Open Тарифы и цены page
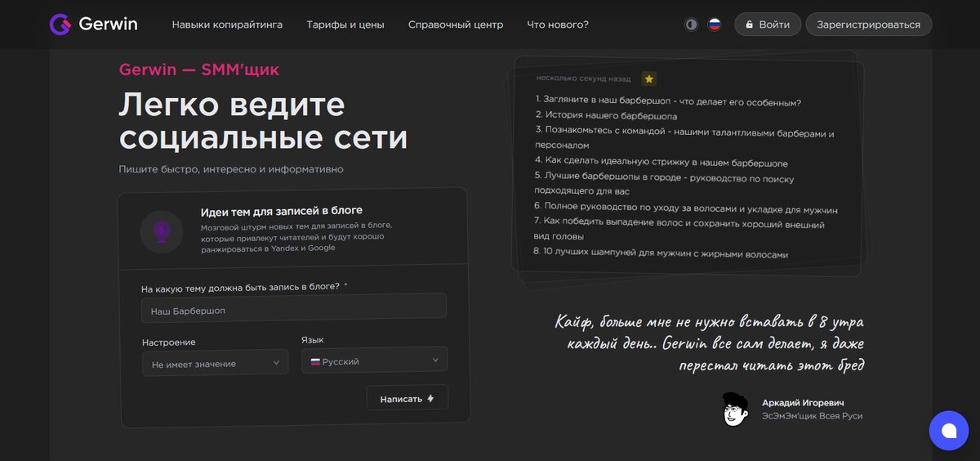 point(345,25)
